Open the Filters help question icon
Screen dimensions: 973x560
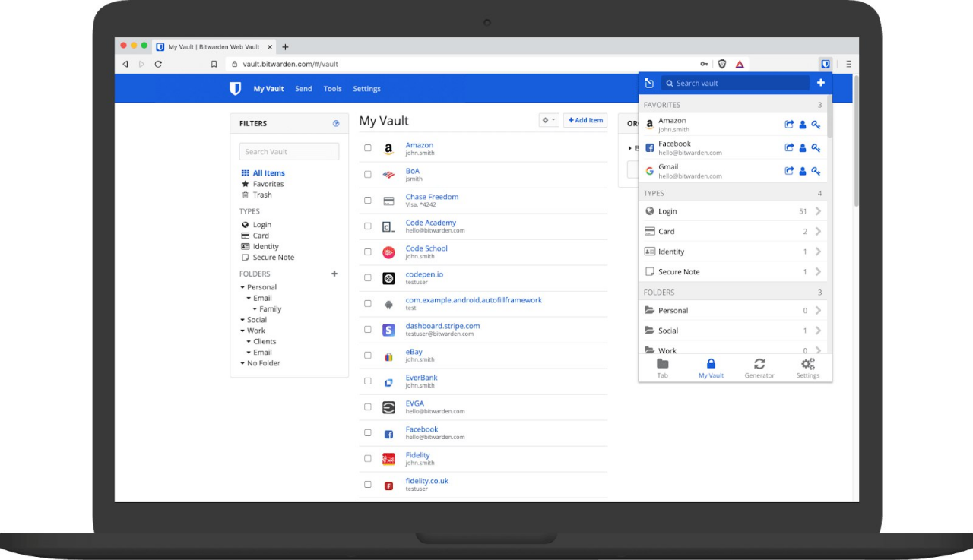336,123
